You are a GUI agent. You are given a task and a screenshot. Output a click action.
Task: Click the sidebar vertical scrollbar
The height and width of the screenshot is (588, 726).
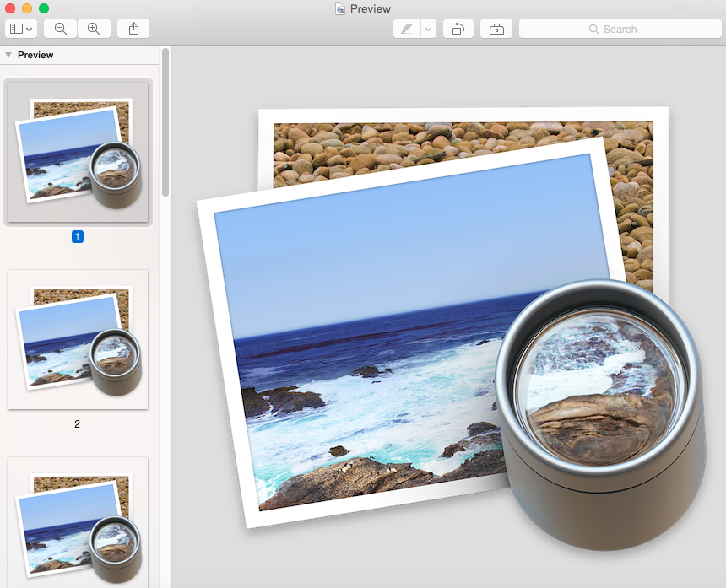pos(165,122)
